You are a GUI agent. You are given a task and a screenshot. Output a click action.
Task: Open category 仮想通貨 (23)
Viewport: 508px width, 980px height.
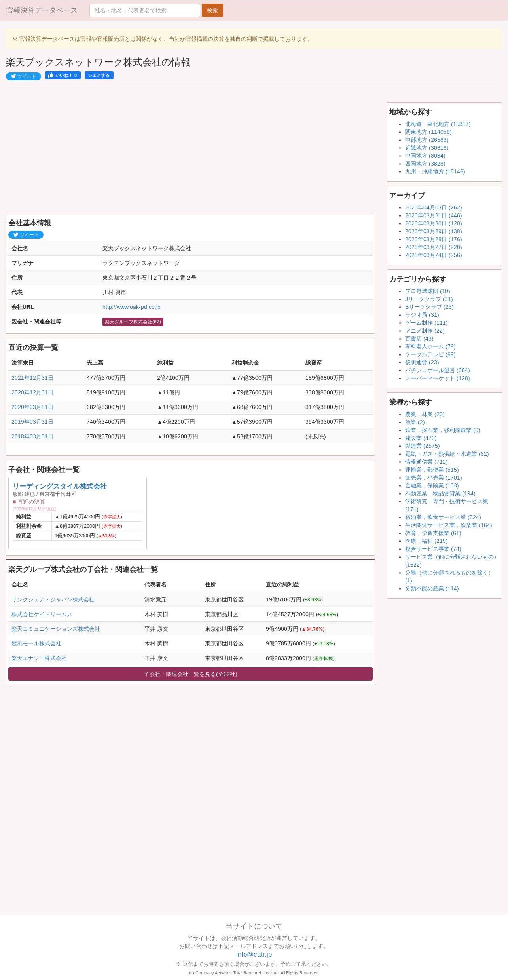click(422, 362)
